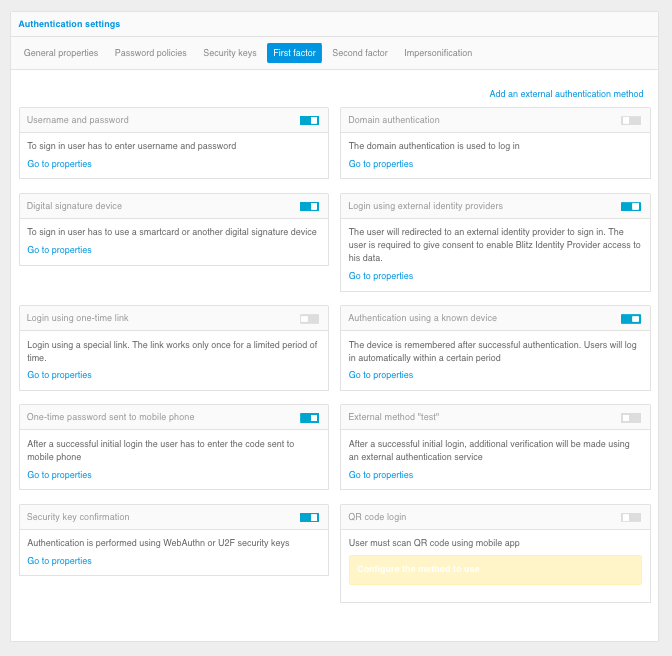Open properties for Username and password
The image size is (672, 656).
pyautogui.click(x=59, y=164)
